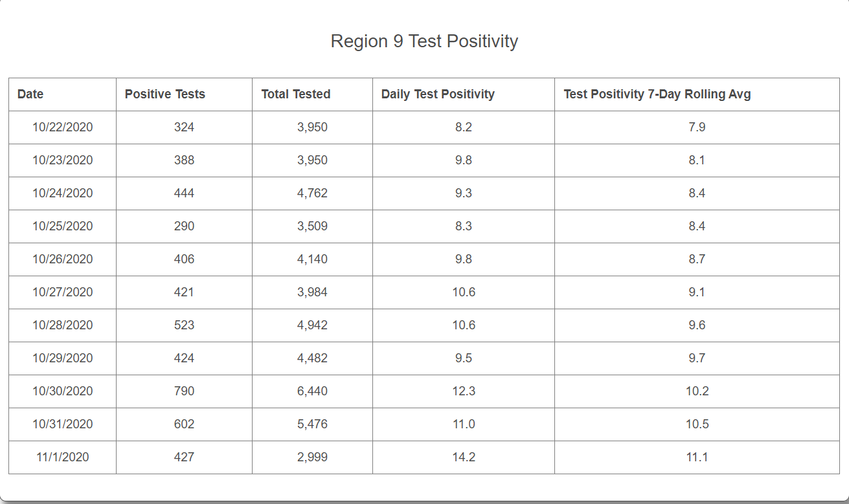Select the 10/22/2020 date cell

click(63, 127)
